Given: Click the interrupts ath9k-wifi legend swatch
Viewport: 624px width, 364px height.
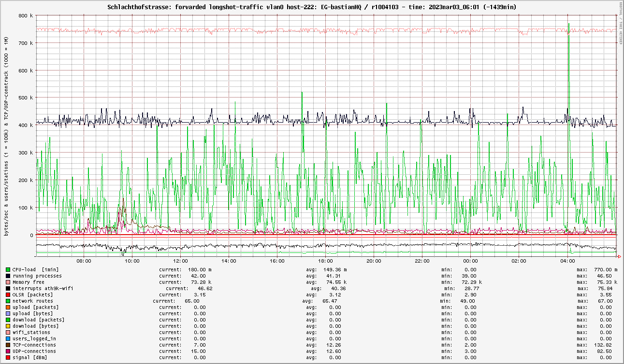Looking at the screenshot, I should click(8, 288).
